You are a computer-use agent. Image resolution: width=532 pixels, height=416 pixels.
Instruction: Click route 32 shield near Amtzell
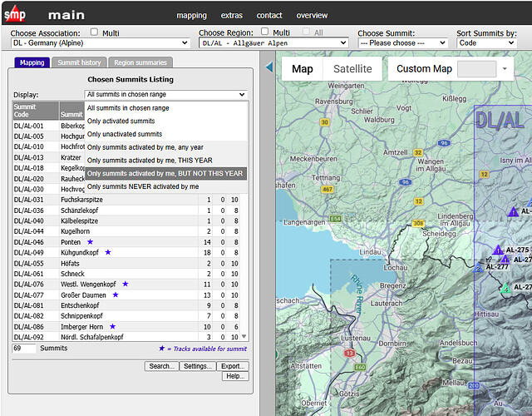coord(418,152)
